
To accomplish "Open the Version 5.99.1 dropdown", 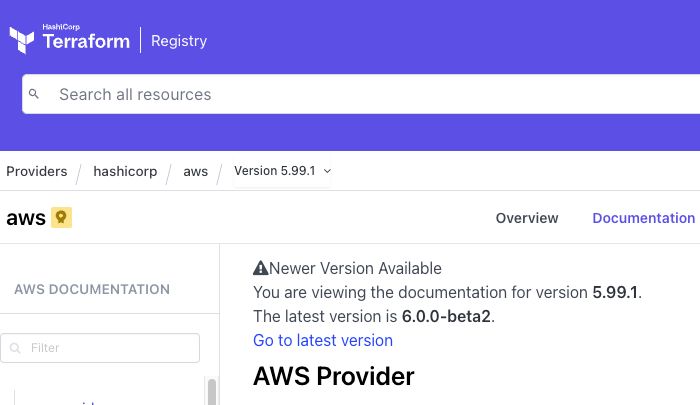I will coord(282,171).
